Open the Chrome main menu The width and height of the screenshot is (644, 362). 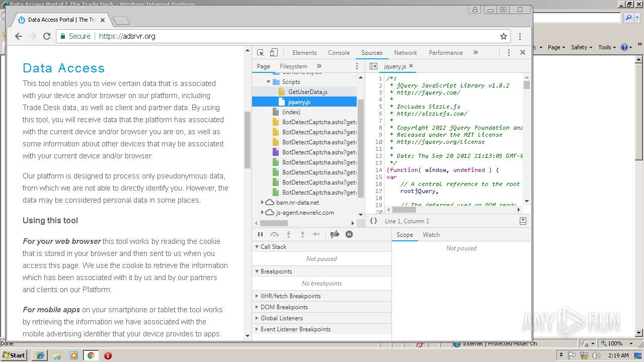(x=520, y=36)
